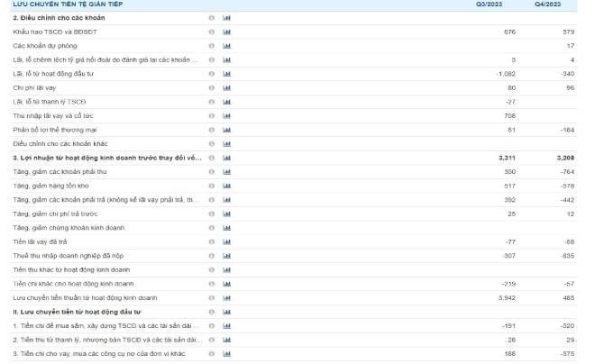This screenshot has height=364, width=595.
Task: Show chart for Thuế thu nhập doanh nghiệp đã nộp
Action: click(226, 256)
